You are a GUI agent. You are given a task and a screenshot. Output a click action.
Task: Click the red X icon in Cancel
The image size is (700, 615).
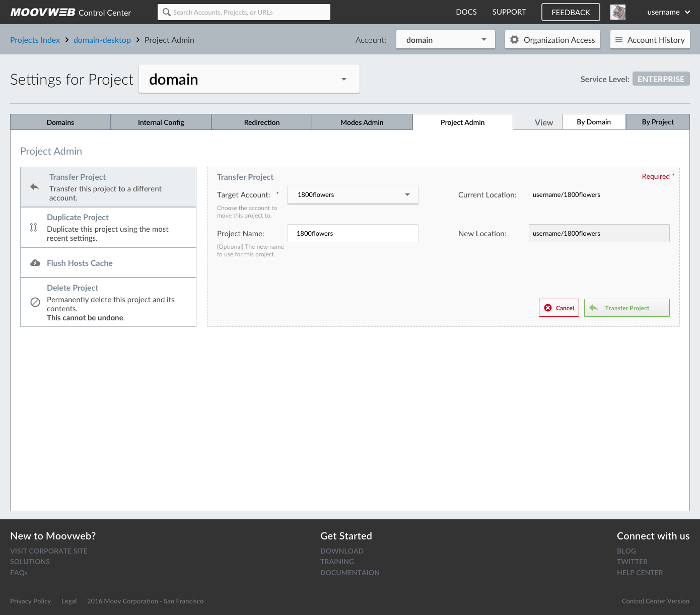click(x=548, y=308)
